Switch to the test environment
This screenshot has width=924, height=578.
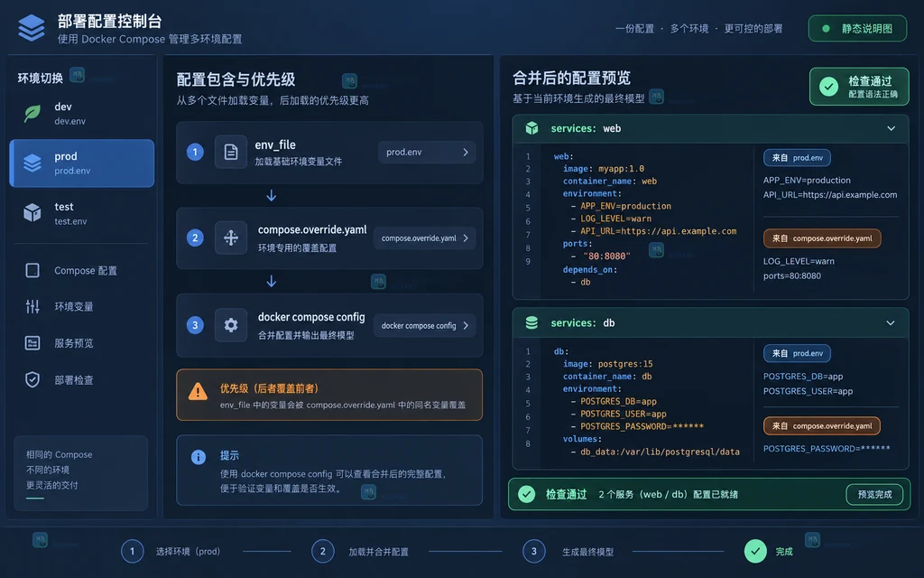coord(81,213)
